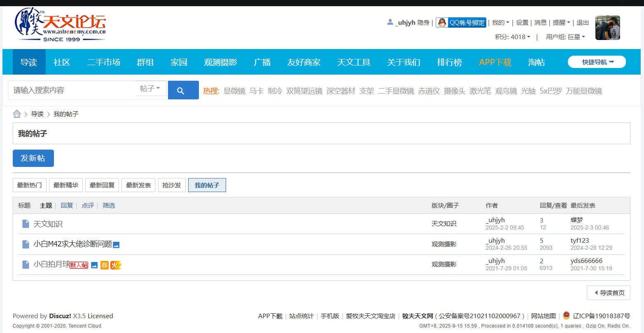Open 友好商家 navigation item
The image size is (644, 333).
click(304, 62)
